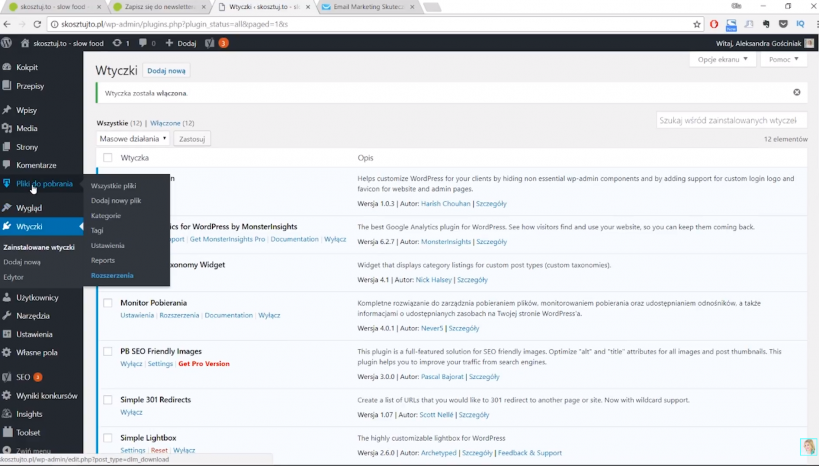Open Ustawienia settings icon in sidebar
Image resolution: width=819 pixels, height=466 pixels.
pos(7,334)
